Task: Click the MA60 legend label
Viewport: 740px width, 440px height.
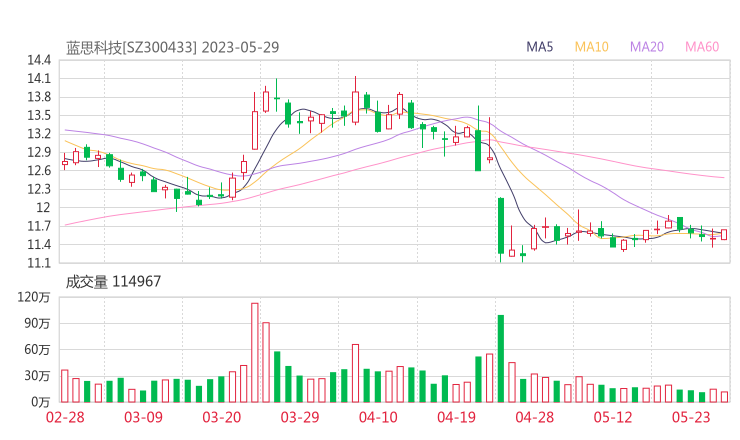Action: tap(702, 47)
